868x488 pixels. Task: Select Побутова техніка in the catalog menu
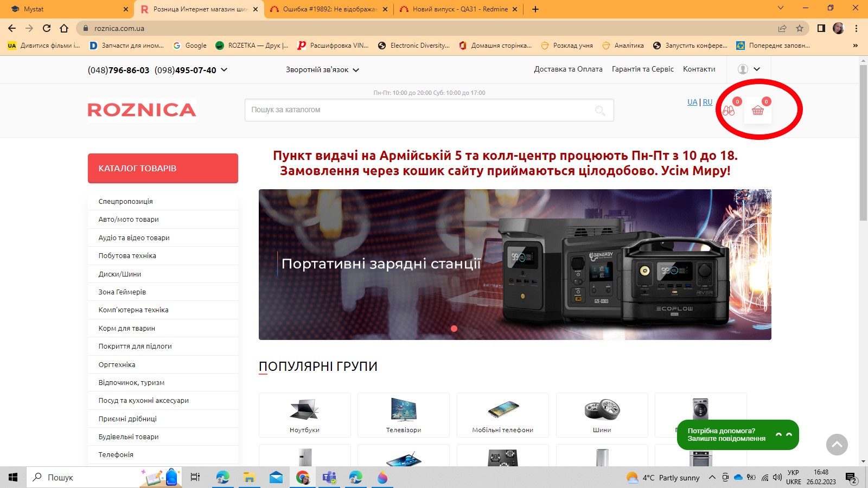coord(127,256)
